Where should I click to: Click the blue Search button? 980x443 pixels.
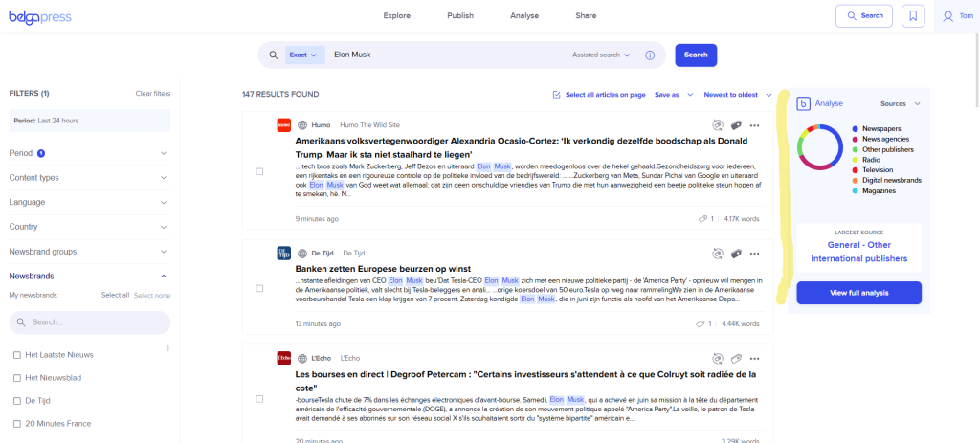point(696,55)
